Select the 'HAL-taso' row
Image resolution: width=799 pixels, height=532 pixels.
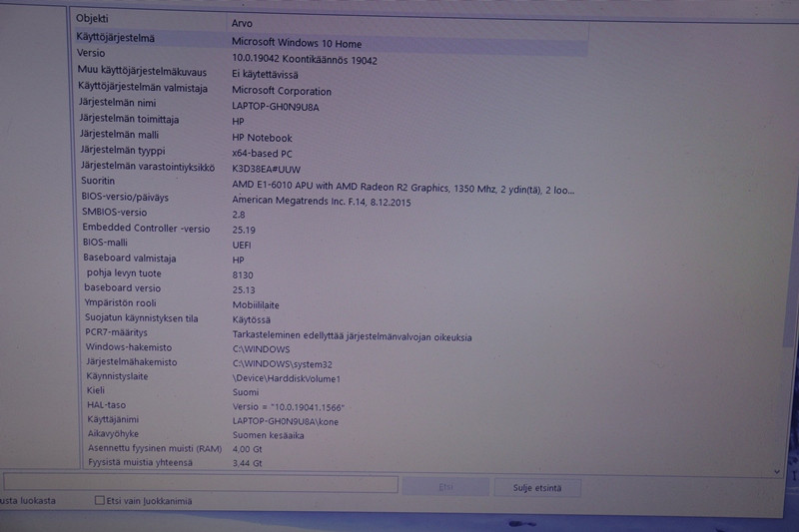[x=106, y=405]
